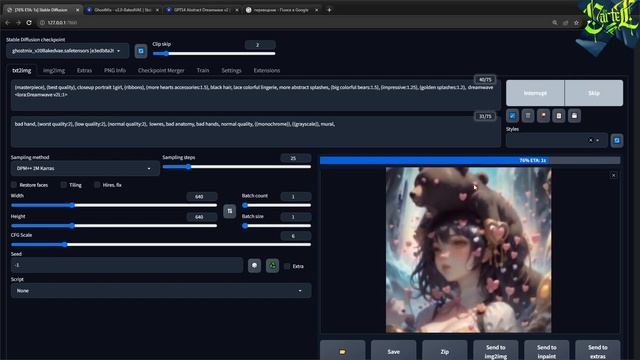Viewport: 640px width, 360px height.
Task: Click the Interrupt button
Action: pyautogui.click(x=535, y=93)
